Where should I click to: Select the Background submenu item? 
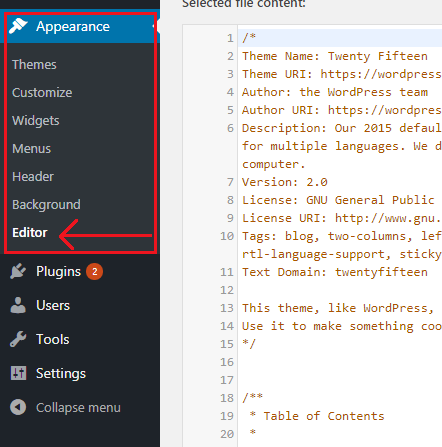click(46, 205)
